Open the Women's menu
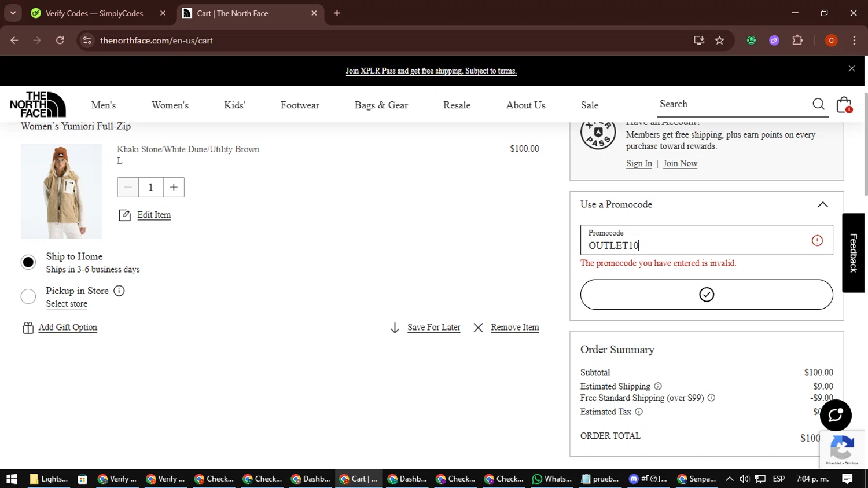The image size is (868, 488). (170, 105)
